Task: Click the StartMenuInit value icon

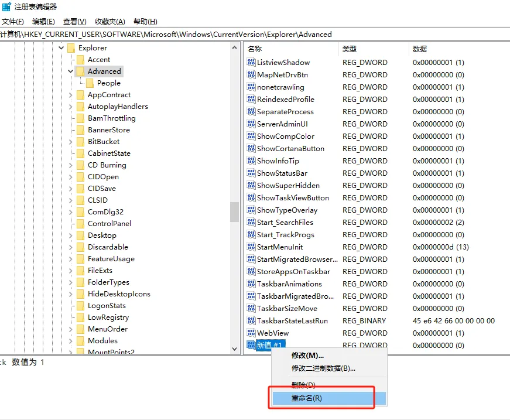Action: point(251,247)
